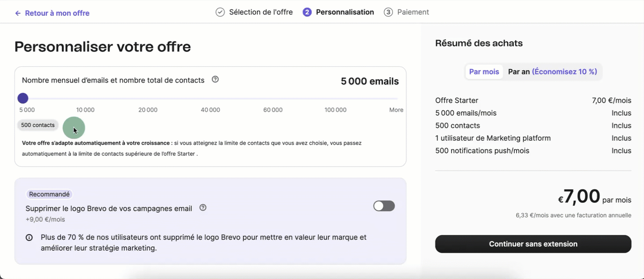644x279 pixels.
Task: Click the 500 notifications push/mois line
Action: click(x=533, y=151)
